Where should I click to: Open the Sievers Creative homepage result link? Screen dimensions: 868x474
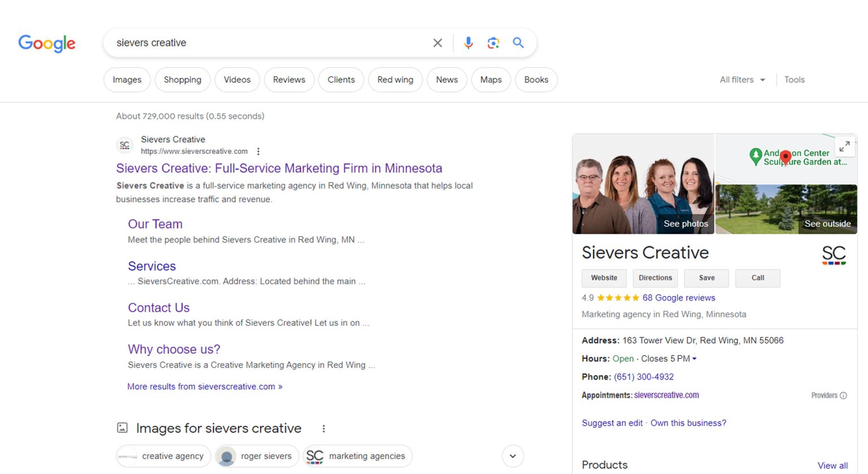279,168
